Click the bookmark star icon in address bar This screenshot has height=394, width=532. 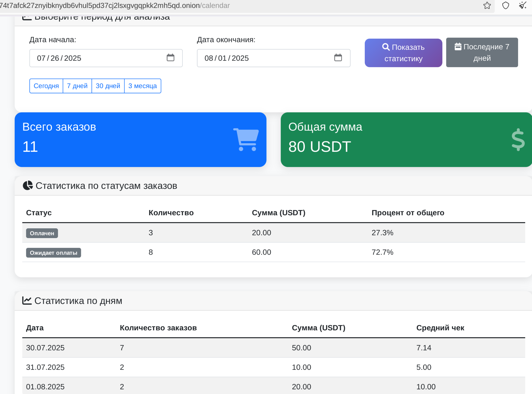tap(487, 5)
